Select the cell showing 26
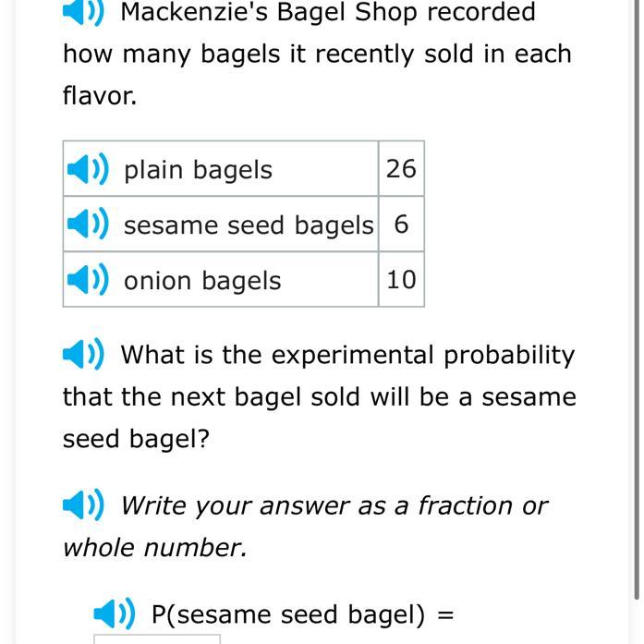The height and width of the screenshot is (644, 644). pos(401,168)
